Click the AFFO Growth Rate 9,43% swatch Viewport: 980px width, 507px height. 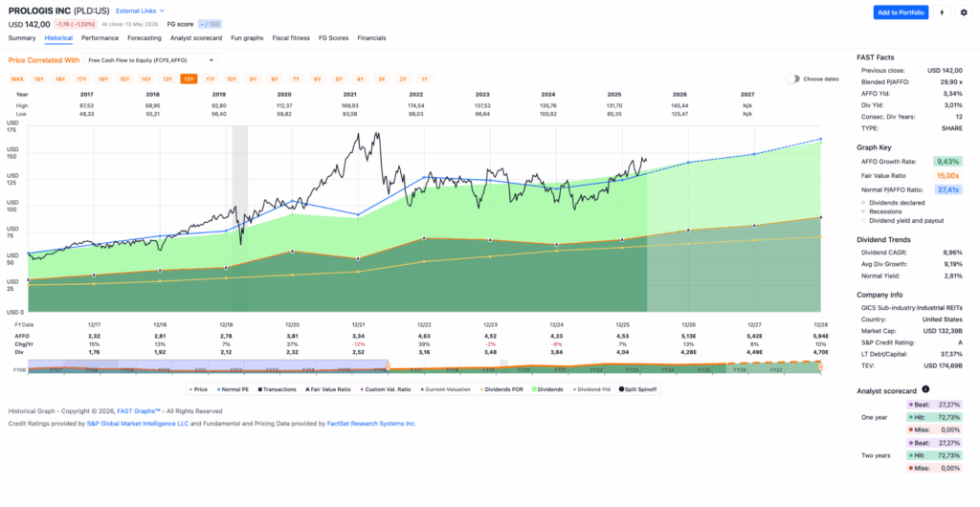click(x=947, y=161)
